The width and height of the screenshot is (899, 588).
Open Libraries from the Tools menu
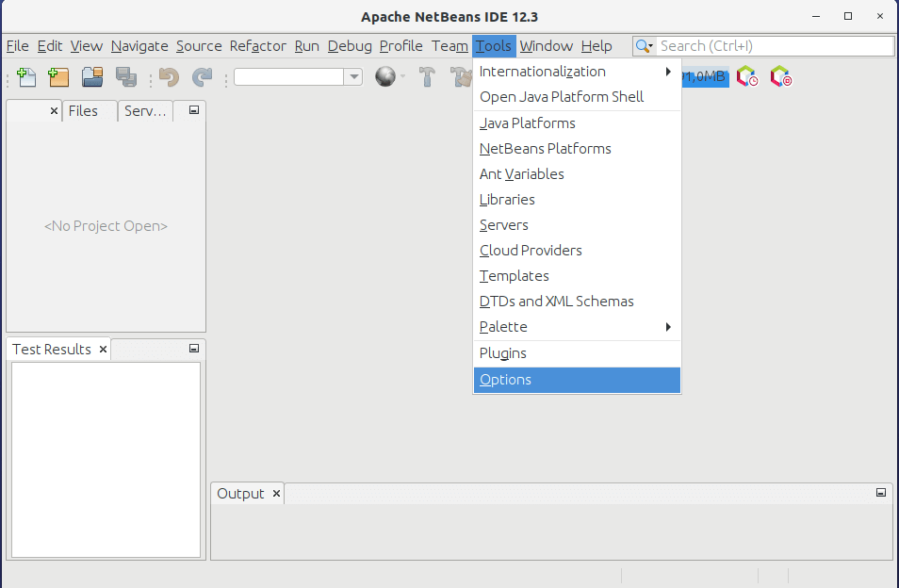point(577,200)
